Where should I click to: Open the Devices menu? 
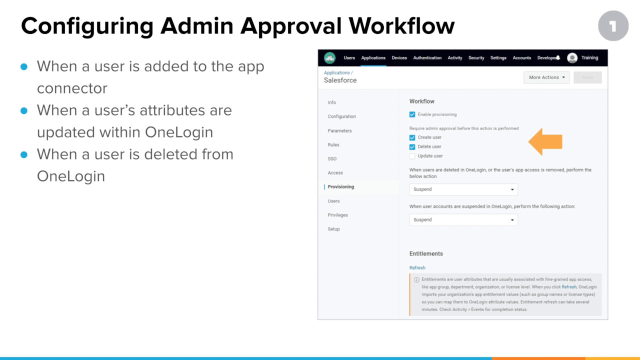pyautogui.click(x=399, y=58)
